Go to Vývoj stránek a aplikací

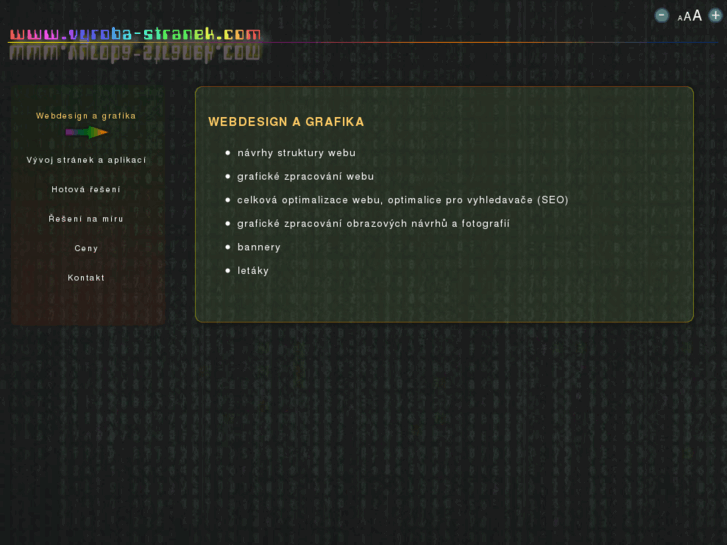86,160
